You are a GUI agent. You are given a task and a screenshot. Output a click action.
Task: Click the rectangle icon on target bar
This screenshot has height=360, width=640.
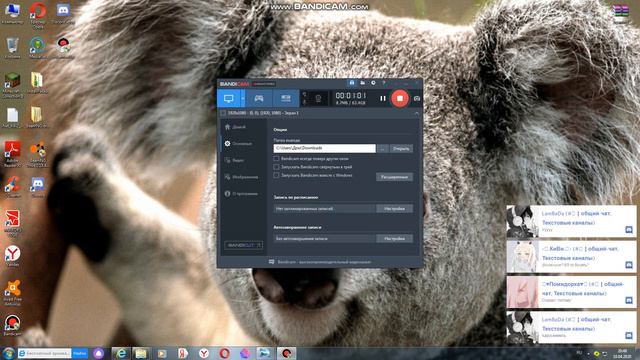pos(223,113)
